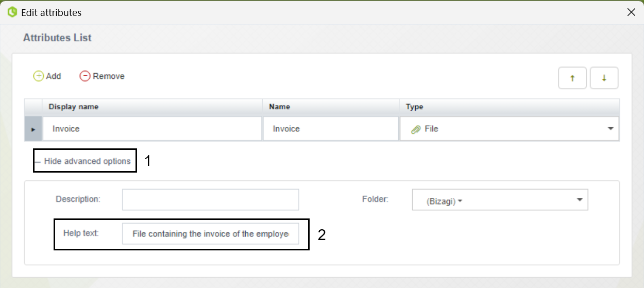This screenshot has width=644, height=288.
Task: Open the Type dropdown arrow for Invoice
Action: [611, 129]
